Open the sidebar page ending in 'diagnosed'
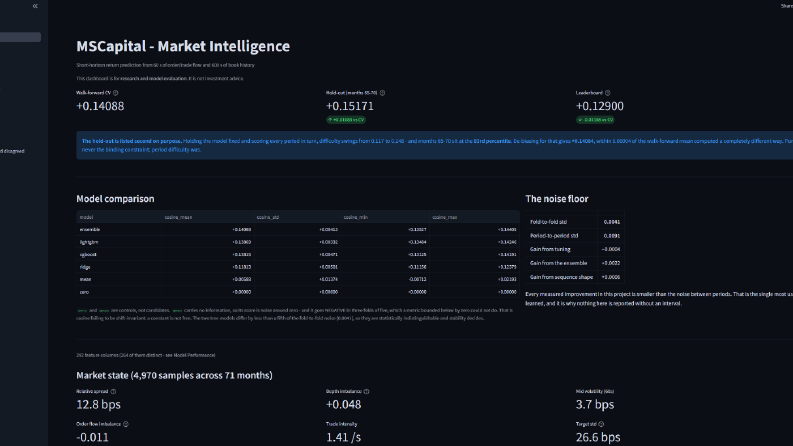 coord(12,151)
